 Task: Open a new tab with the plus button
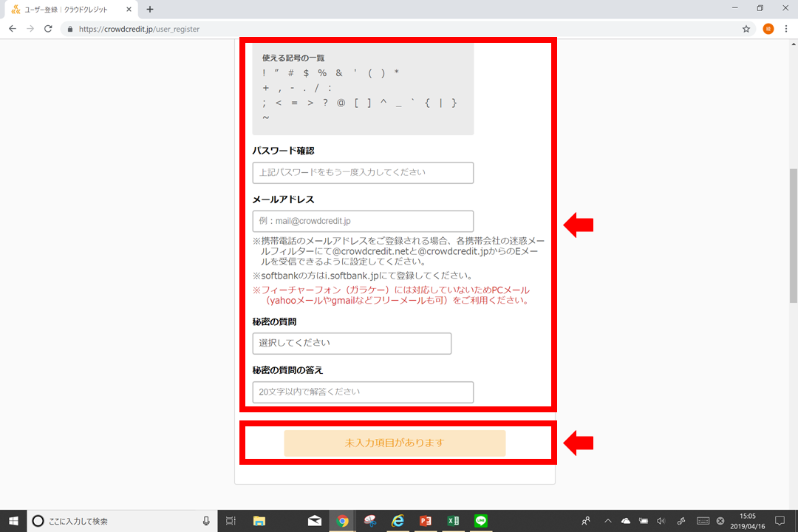tap(149, 9)
